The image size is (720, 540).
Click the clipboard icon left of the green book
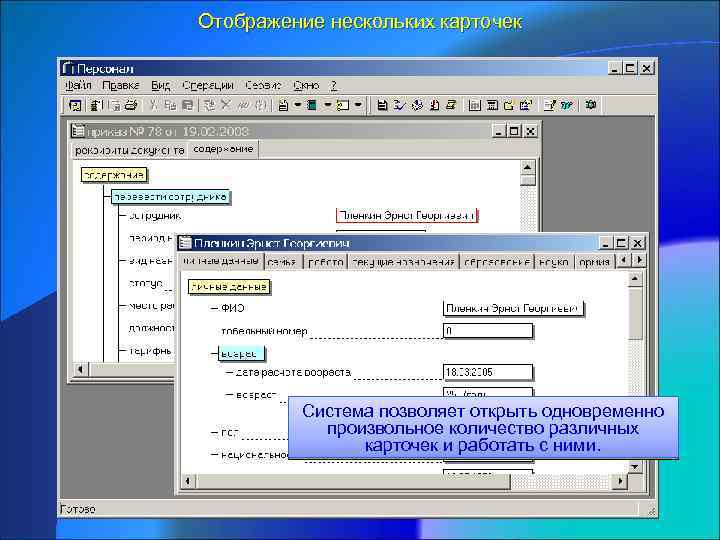coord(284,105)
